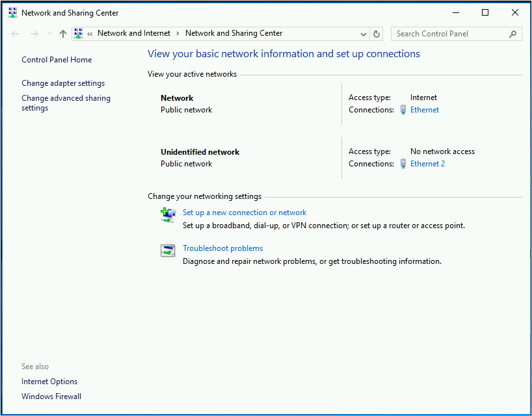
Task: Expand the breadcrumb chevron after Network and Internet
Action: point(178,34)
